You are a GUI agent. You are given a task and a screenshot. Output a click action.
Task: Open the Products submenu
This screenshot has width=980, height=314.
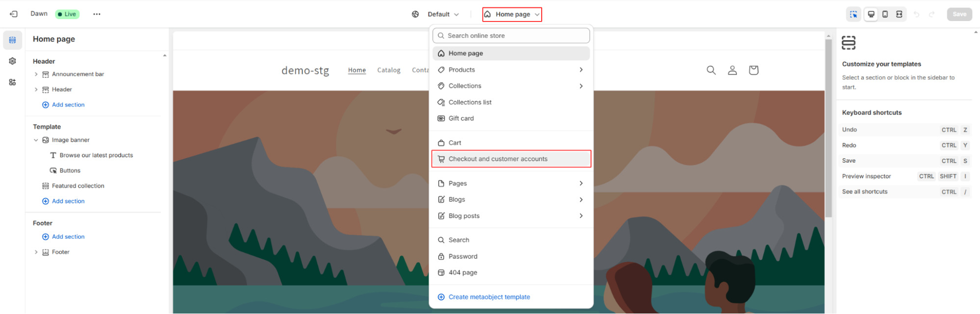[511, 70]
